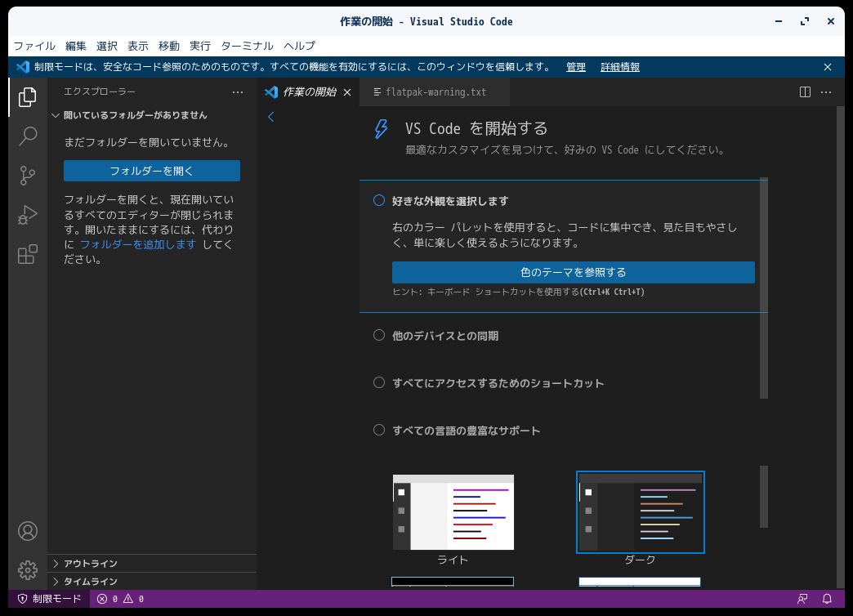This screenshot has width=853, height=616.
Task: Open the Source Control view icon
Action: [x=28, y=175]
